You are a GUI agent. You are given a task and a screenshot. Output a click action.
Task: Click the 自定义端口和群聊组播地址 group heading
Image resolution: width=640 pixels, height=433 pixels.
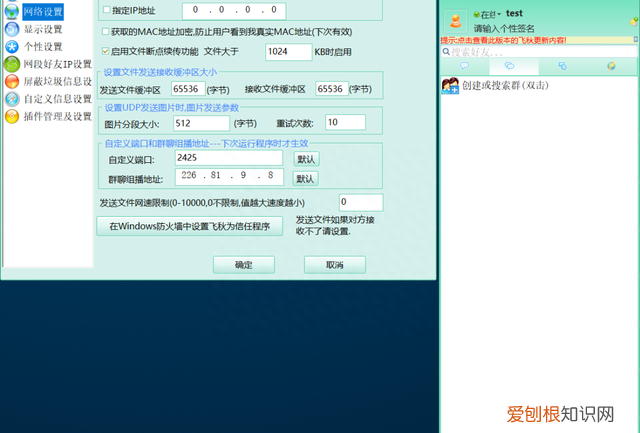[x=207, y=144]
